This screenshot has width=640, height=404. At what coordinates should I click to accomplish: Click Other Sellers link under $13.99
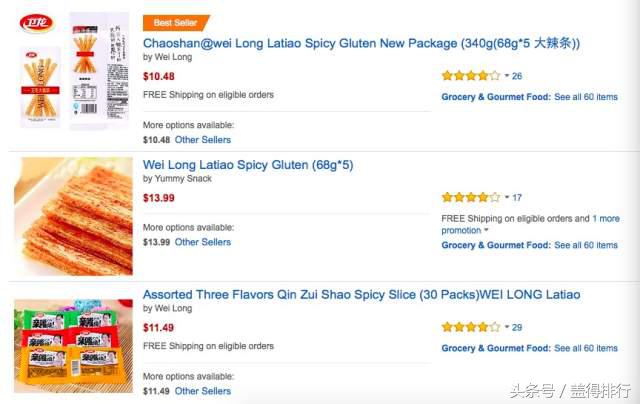coord(203,242)
